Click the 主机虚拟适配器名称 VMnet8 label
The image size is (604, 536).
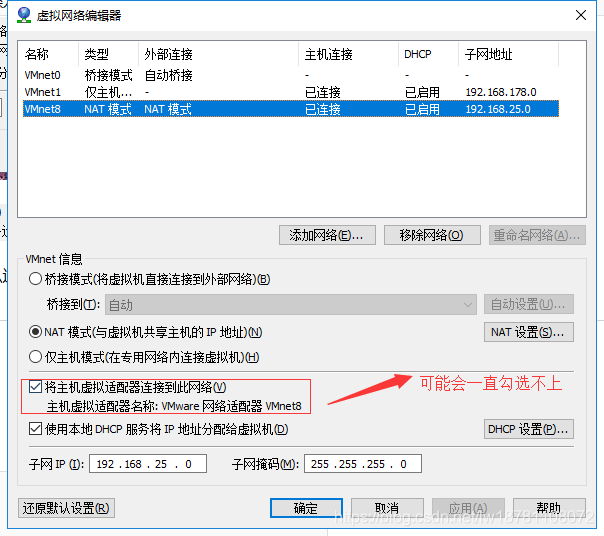174,406
